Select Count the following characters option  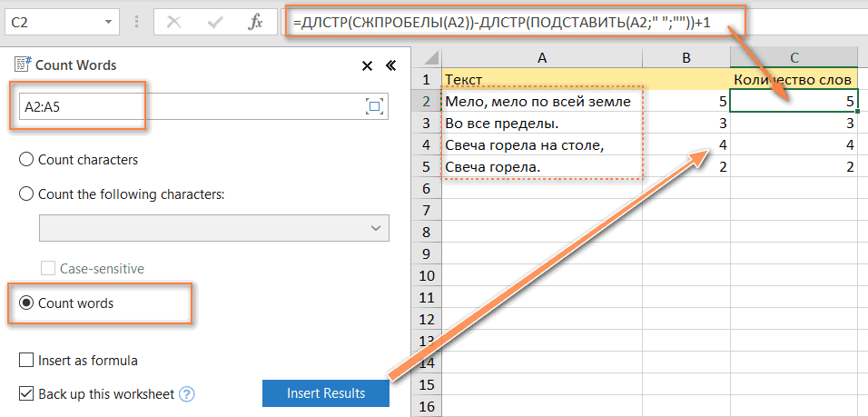coord(26,194)
